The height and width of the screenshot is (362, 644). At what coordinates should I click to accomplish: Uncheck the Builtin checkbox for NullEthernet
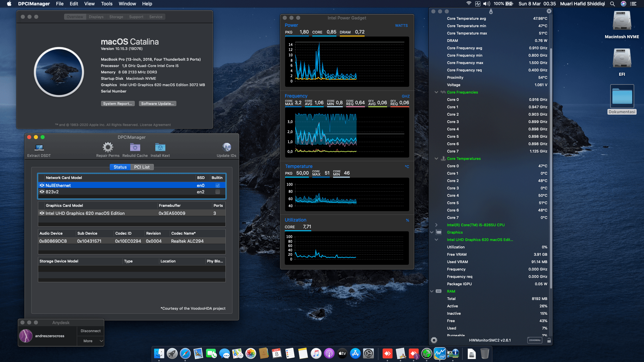coord(217,185)
